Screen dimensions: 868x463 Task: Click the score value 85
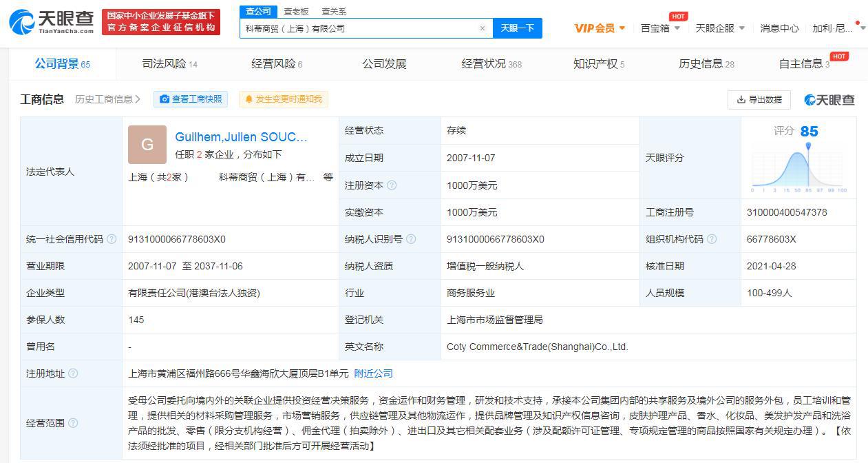pyautogui.click(x=809, y=132)
